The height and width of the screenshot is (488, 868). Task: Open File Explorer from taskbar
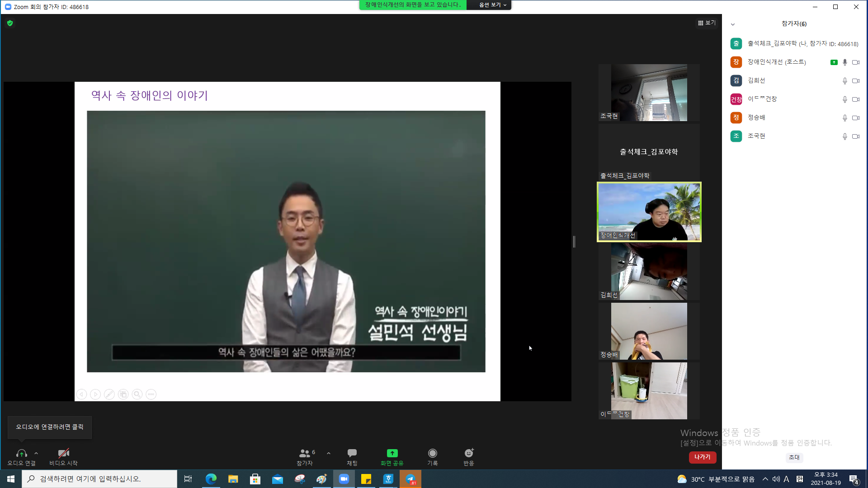pos(233,479)
